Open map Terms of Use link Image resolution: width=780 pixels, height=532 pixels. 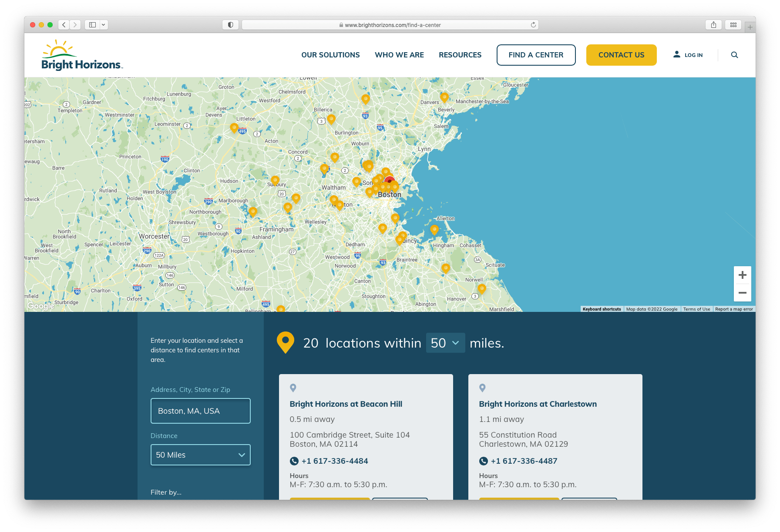click(696, 309)
